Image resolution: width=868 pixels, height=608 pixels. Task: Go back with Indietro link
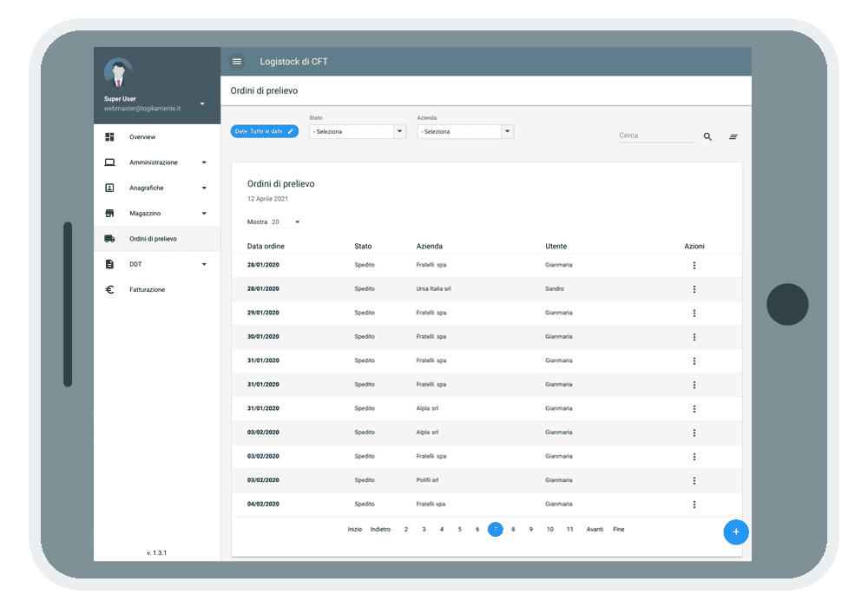[x=380, y=529]
